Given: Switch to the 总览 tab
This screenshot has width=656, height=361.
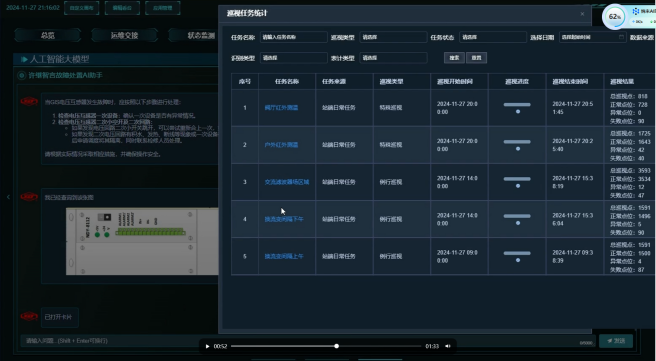Looking at the screenshot, I should (47, 36).
